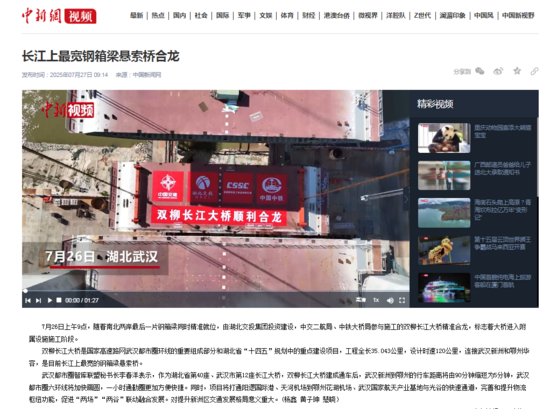550x409 pixels.
Task: Open the 港澳台侨 navigation item
Action: click(336, 15)
